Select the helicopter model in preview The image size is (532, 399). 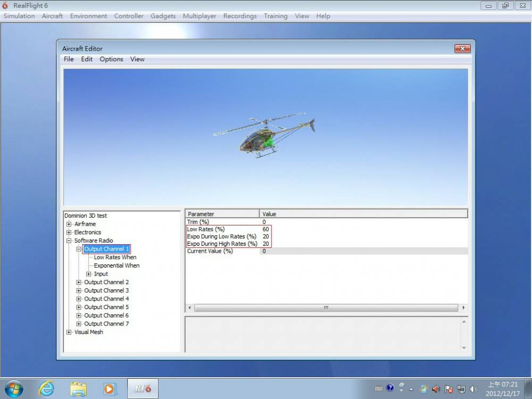point(264,136)
